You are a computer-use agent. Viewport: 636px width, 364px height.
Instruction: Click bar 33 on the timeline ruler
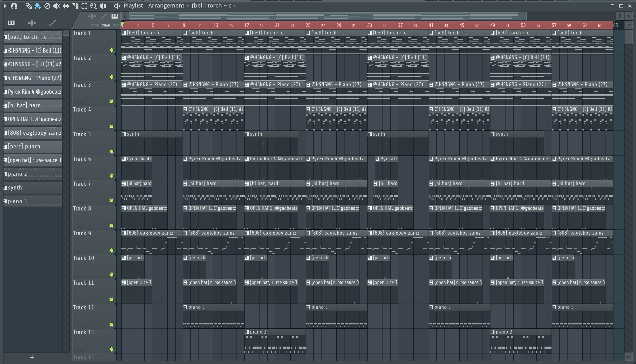tap(370, 25)
